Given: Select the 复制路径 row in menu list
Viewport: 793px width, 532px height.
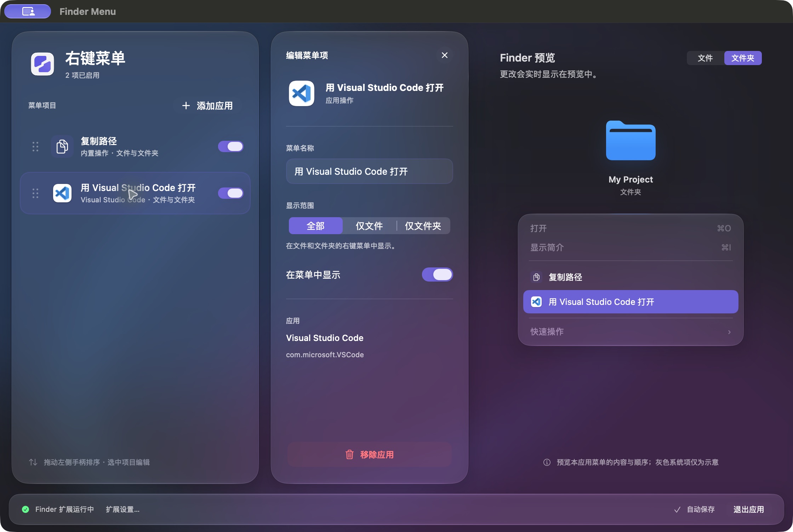Looking at the screenshot, I should (135, 146).
